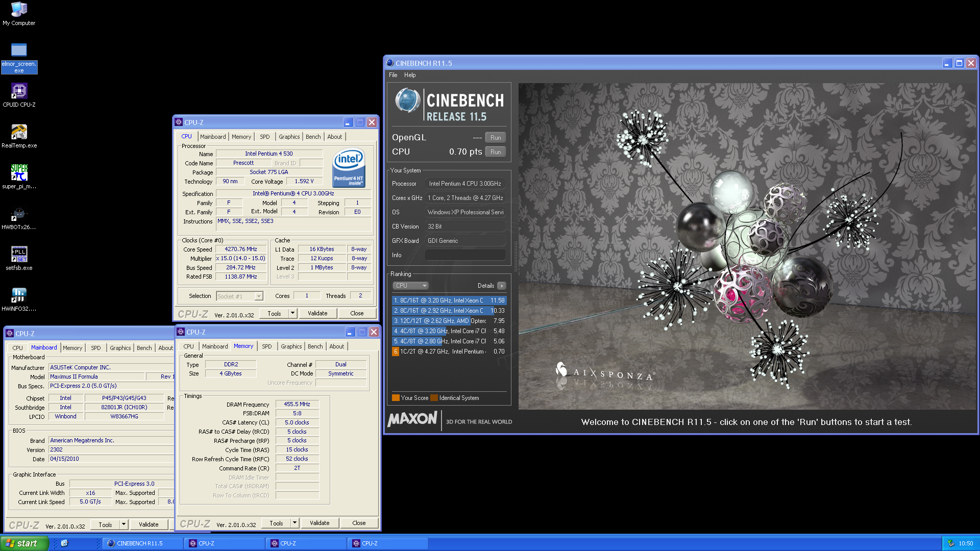This screenshot has height=551, width=980.
Task: Click the Mainboard CPU-Z window title icon
Action: pyautogui.click(x=10, y=333)
